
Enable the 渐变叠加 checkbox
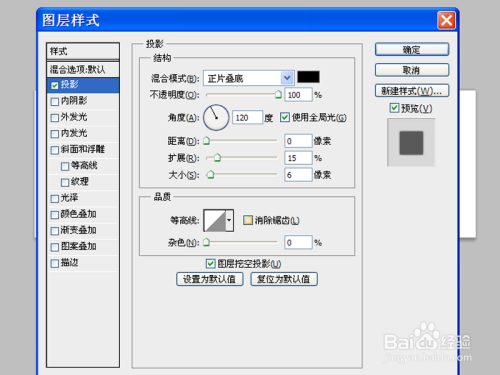55,231
